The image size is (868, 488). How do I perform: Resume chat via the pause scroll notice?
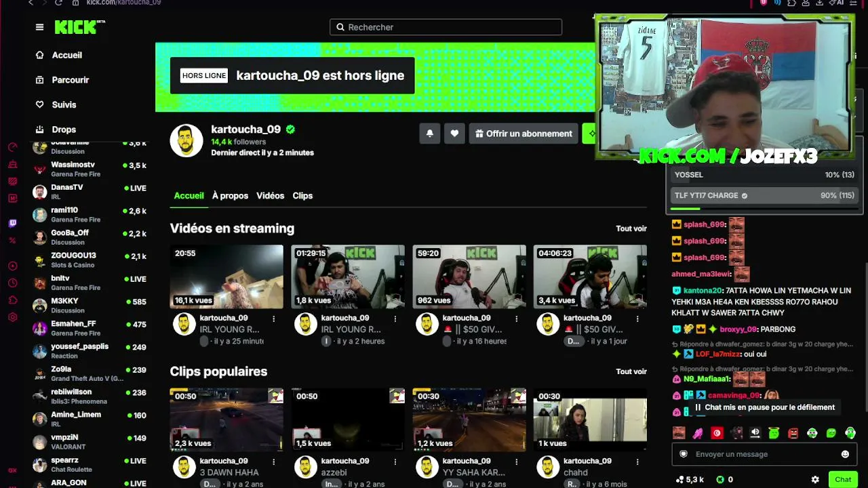tap(764, 407)
